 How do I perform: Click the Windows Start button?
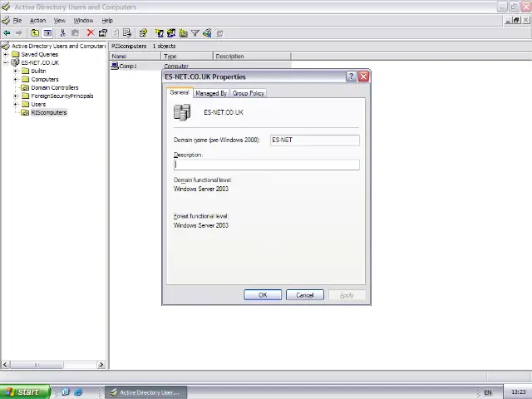click(24, 392)
